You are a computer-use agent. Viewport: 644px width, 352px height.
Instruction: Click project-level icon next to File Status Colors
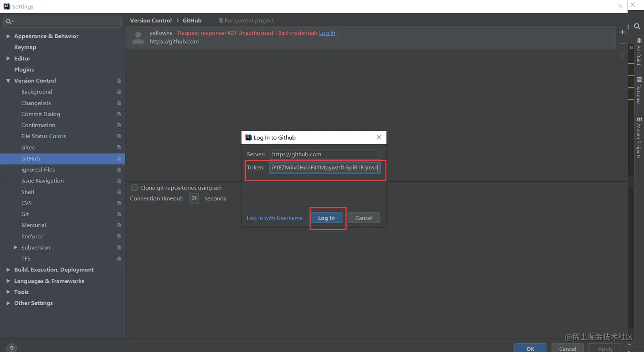point(119,136)
